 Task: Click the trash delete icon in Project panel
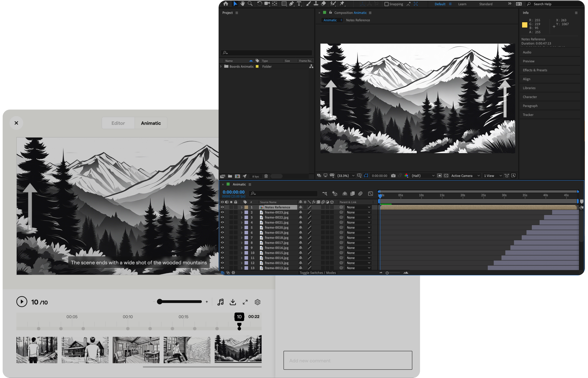tap(266, 176)
